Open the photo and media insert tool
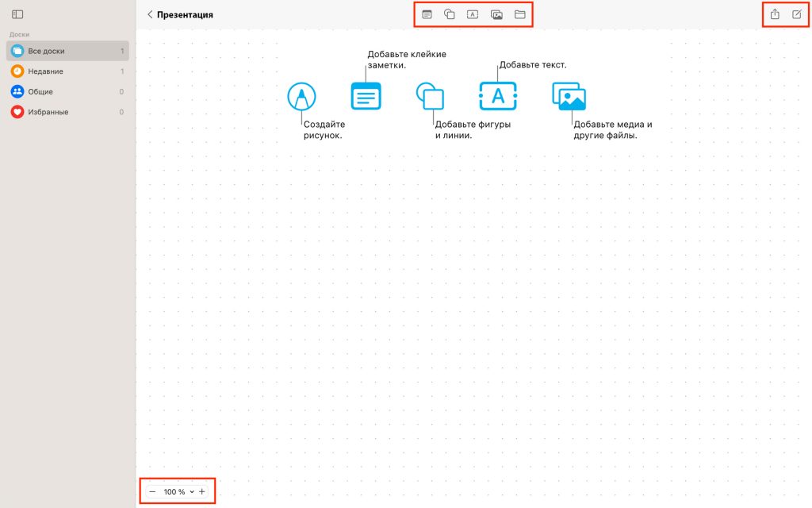Image resolution: width=812 pixels, height=508 pixels. [x=496, y=13]
